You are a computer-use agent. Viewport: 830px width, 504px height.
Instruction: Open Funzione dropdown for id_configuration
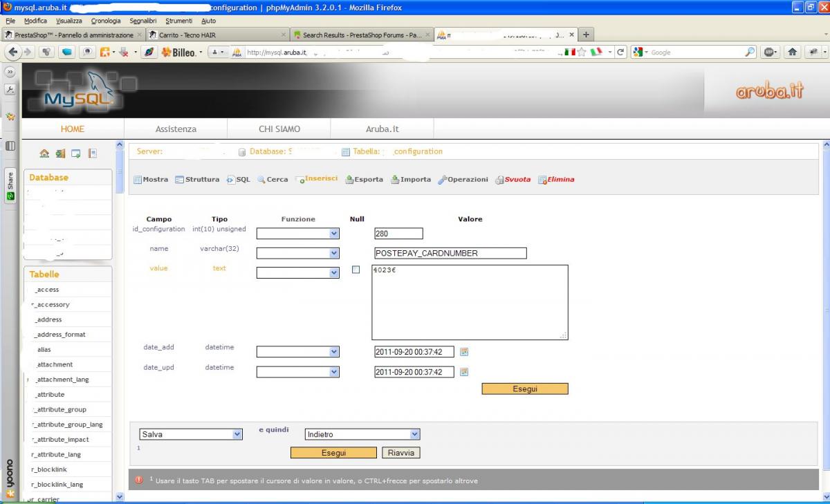[x=298, y=234]
